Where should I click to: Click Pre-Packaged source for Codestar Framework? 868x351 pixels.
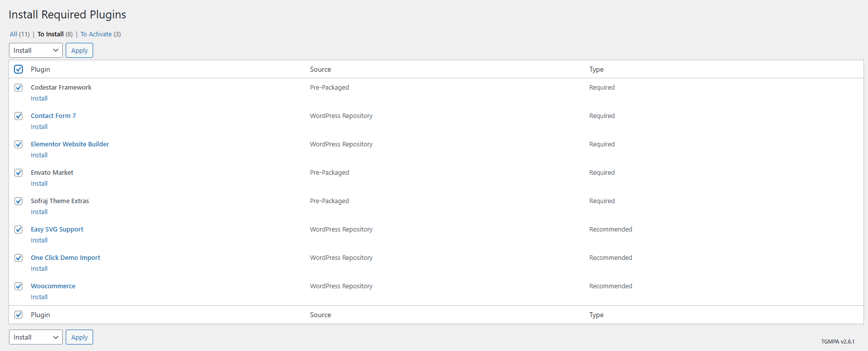(x=329, y=88)
